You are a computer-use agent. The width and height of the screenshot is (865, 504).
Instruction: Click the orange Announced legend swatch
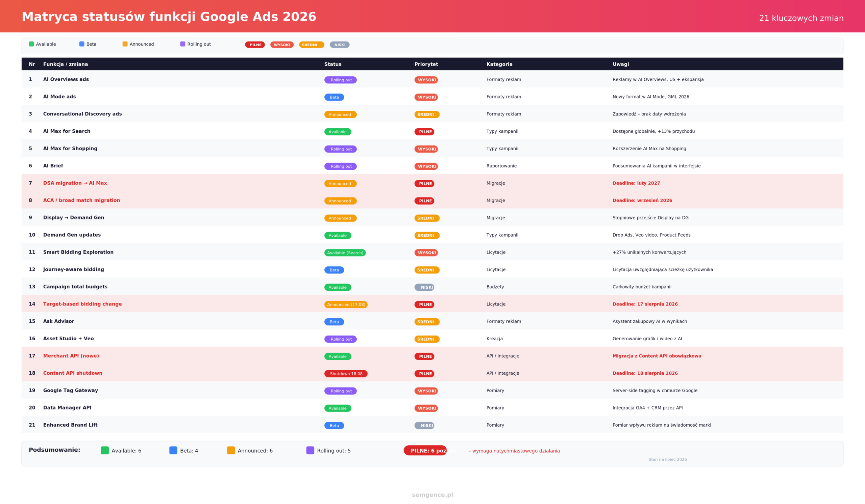click(125, 44)
